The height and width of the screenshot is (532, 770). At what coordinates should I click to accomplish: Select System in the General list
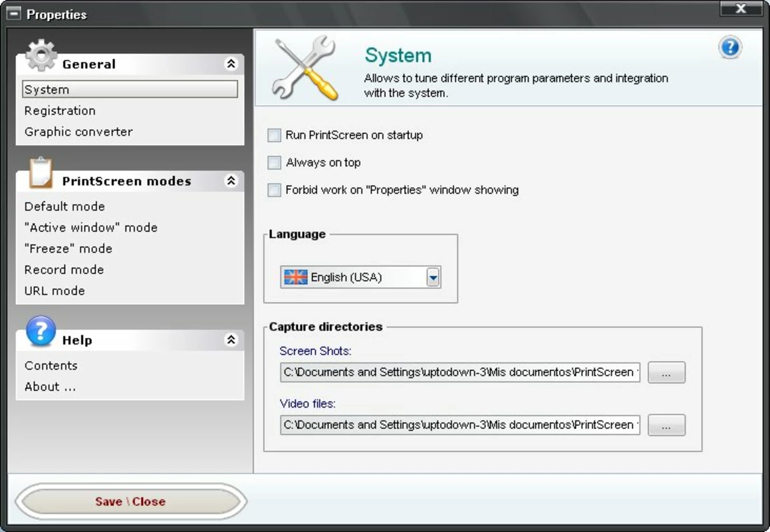130,89
